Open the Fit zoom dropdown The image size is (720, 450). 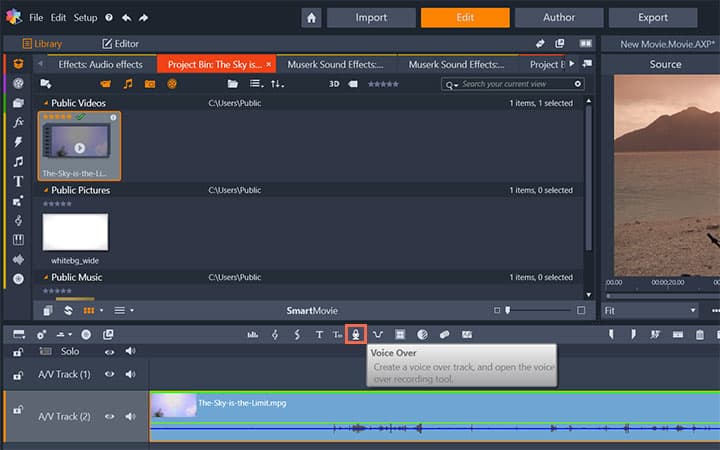click(x=650, y=311)
